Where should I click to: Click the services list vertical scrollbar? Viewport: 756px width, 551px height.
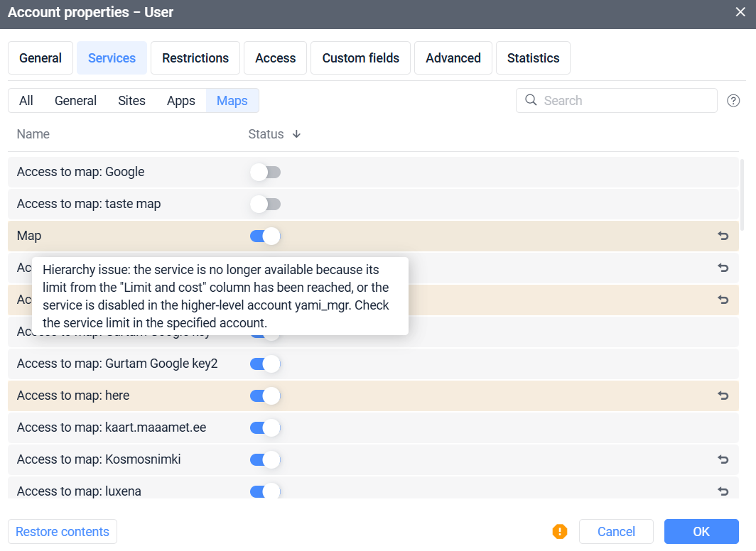742,195
